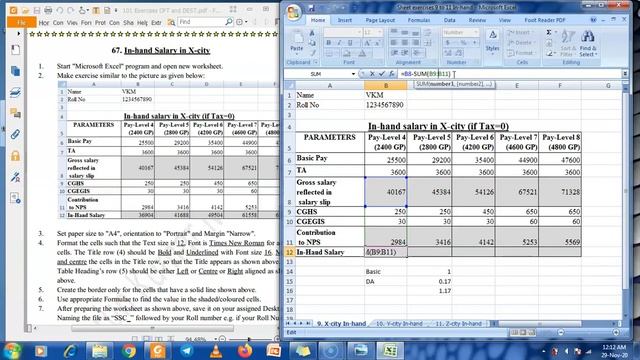Expand the Name Box dropdown showing SUM
This screenshot has width=640, height=360.
tap(353, 74)
